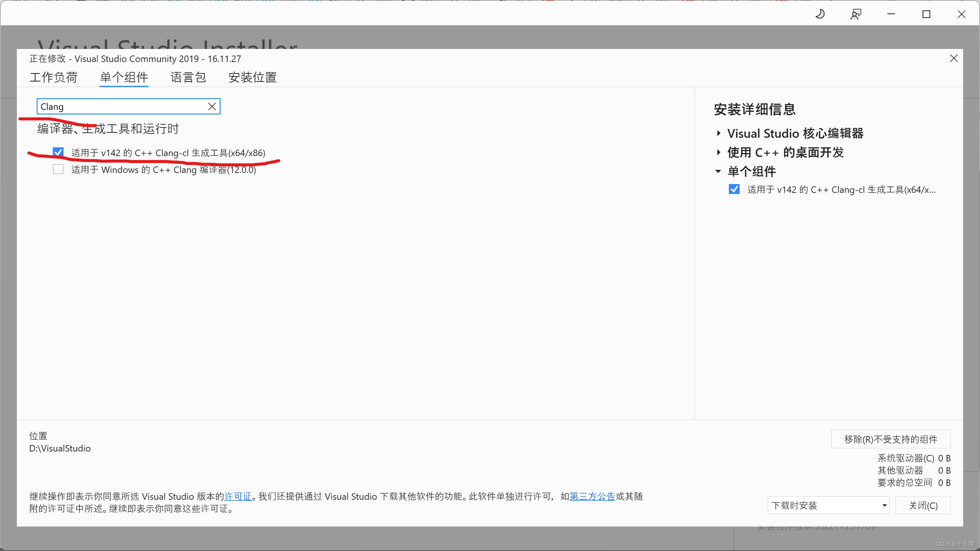Maximize the Visual Studio Installer window
980x551 pixels.
click(926, 15)
